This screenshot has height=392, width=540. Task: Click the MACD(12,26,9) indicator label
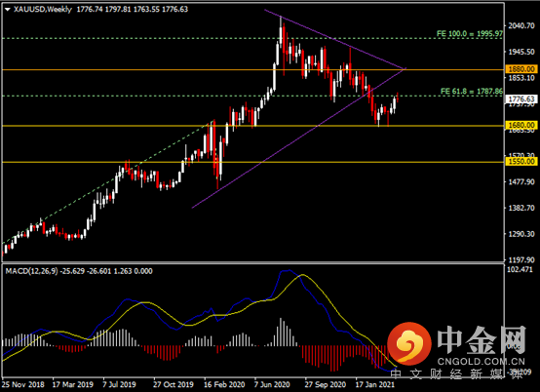(31, 271)
